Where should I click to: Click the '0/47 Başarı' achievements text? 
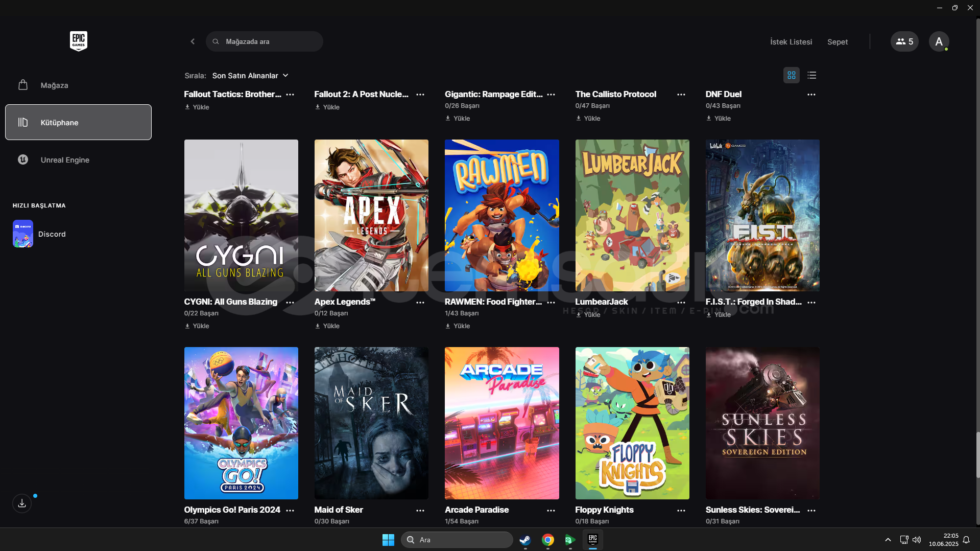coord(592,106)
